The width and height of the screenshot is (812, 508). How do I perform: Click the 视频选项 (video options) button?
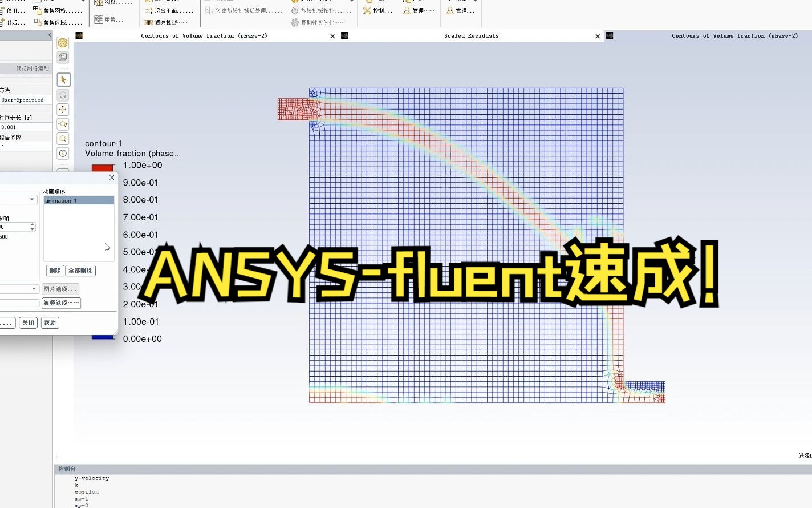(x=62, y=303)
